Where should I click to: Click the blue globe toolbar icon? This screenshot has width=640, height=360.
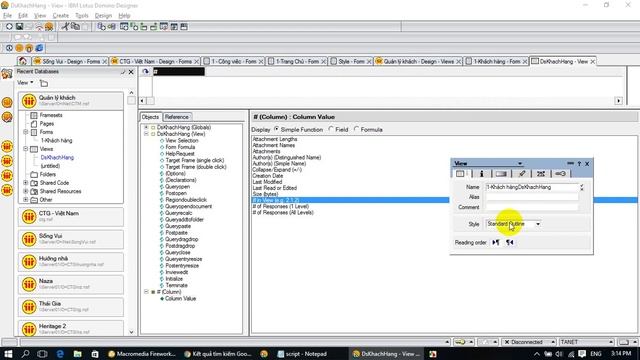tap(39, 48)
